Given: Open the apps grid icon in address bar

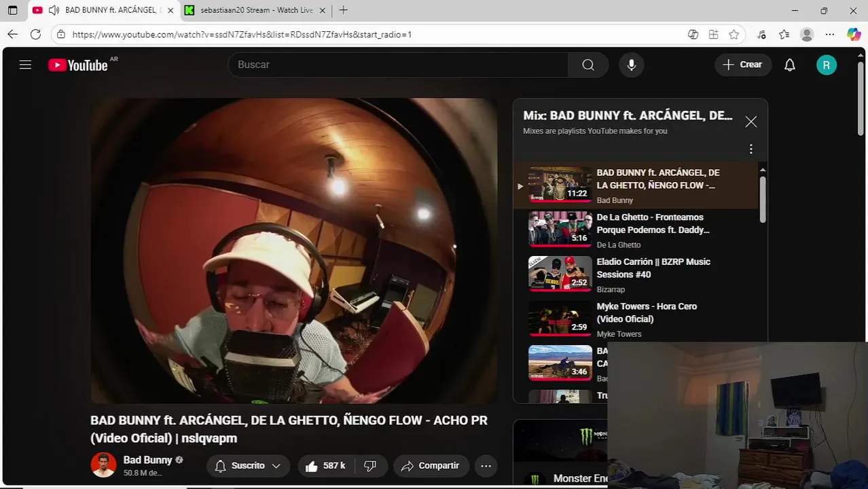Looking at the screenshot, I should point(713,35).
